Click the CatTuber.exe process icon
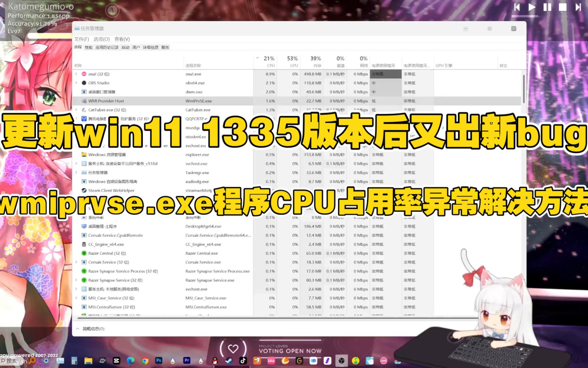Viewport: 588px width, 368px height. 84,110
